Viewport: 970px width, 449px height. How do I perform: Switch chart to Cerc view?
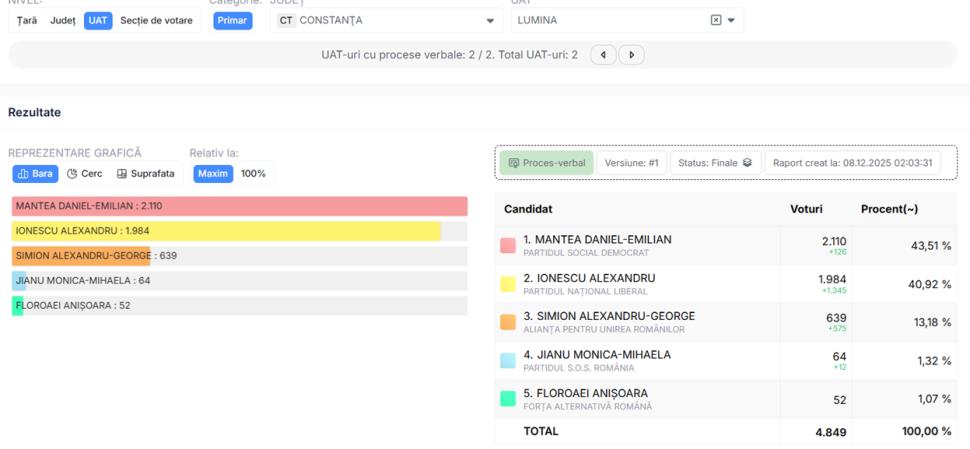pyautogui.click(x=85, y=173)
